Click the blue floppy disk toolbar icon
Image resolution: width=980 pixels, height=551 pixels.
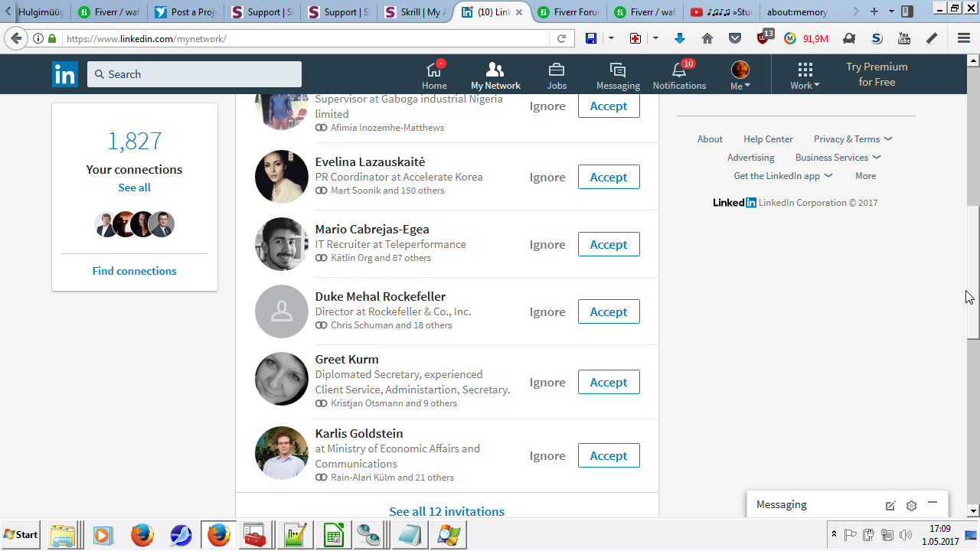pos(591,38)
